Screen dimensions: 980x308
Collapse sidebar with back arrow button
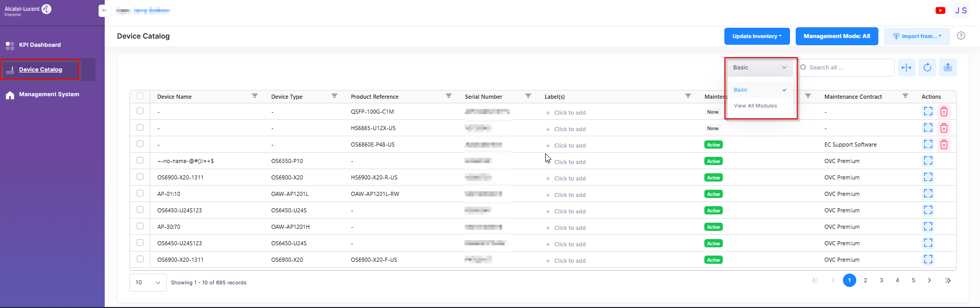[104, 10]
